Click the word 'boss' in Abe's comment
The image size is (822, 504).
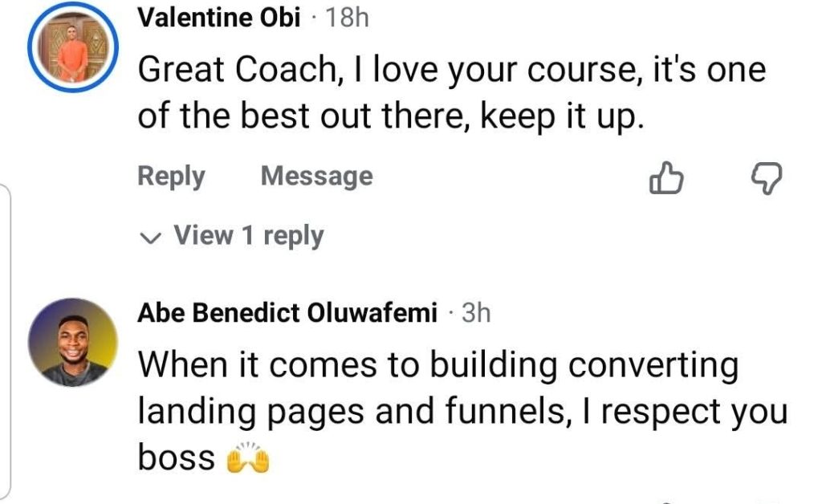[177, 457]
